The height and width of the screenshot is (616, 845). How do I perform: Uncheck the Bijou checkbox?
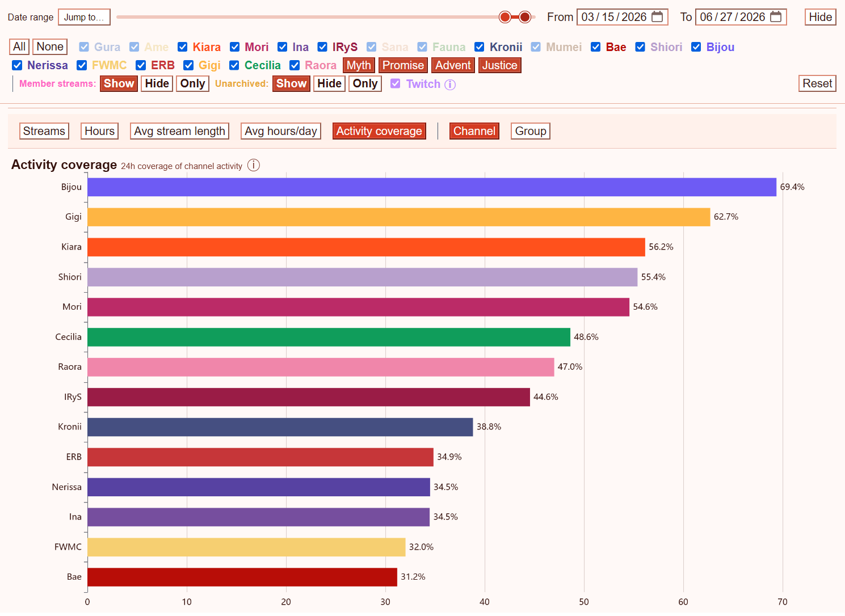click(x=696, y=47)
